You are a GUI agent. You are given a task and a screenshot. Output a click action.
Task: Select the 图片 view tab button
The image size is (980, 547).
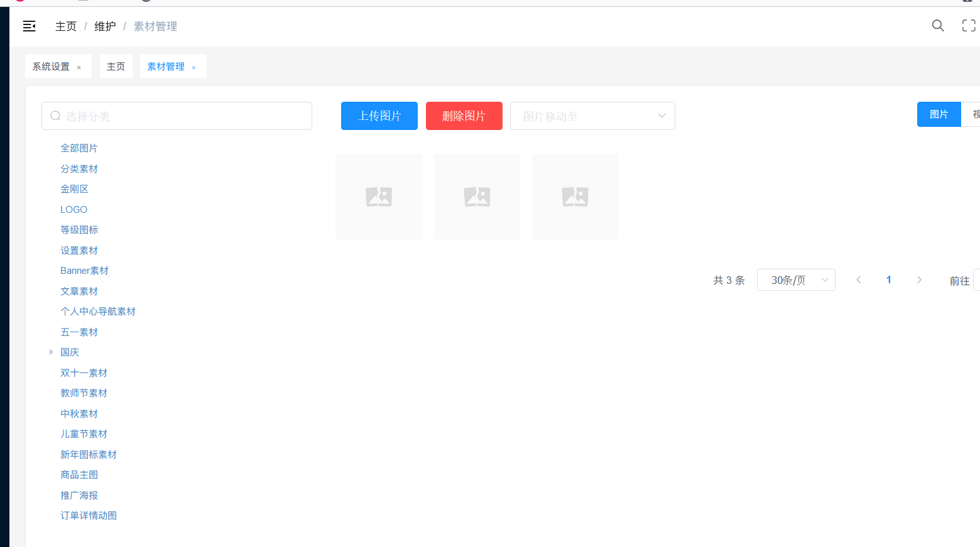coord(939,114)
